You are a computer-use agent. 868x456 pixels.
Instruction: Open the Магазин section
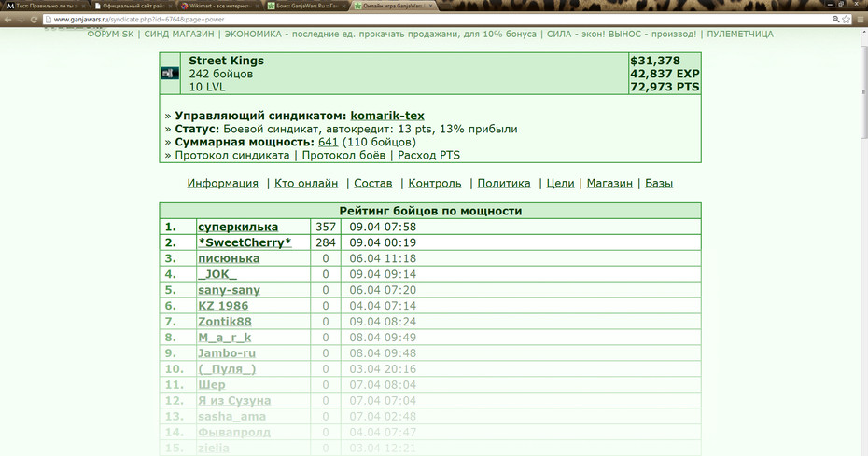tap(609, 183)
